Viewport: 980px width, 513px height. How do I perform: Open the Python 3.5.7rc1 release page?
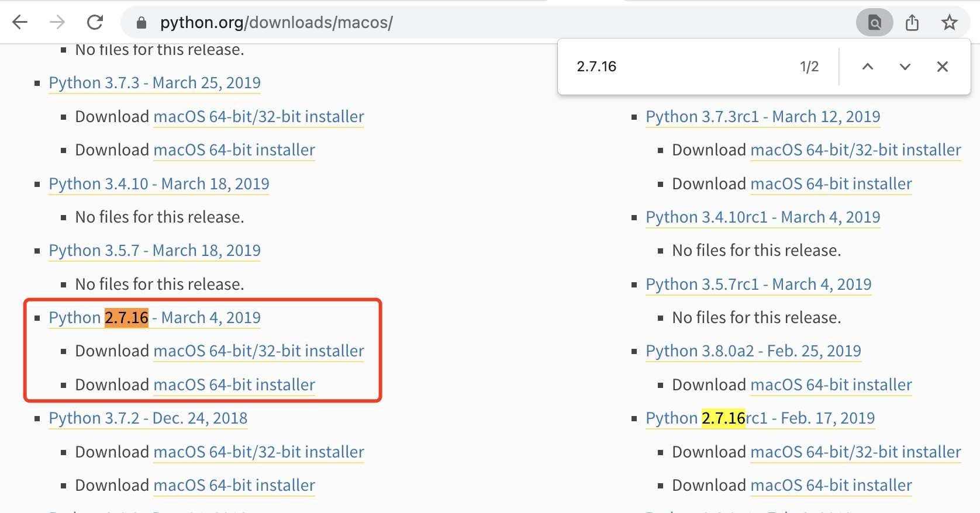[x=758, y=284]
